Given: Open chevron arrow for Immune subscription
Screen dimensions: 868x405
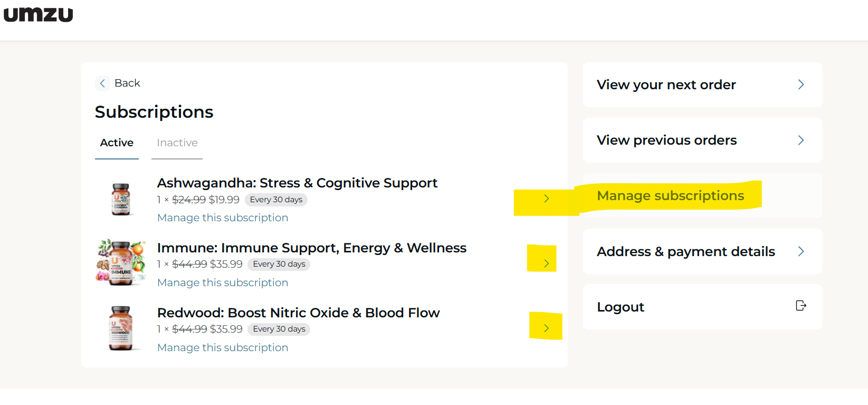Looking at the screenshot, I should 547,263.
